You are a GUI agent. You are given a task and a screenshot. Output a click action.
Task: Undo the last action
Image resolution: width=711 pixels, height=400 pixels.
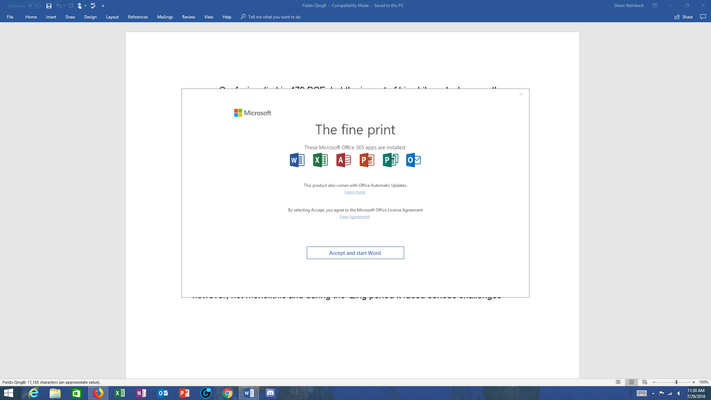pyautogui.click(x=58, y=6)
